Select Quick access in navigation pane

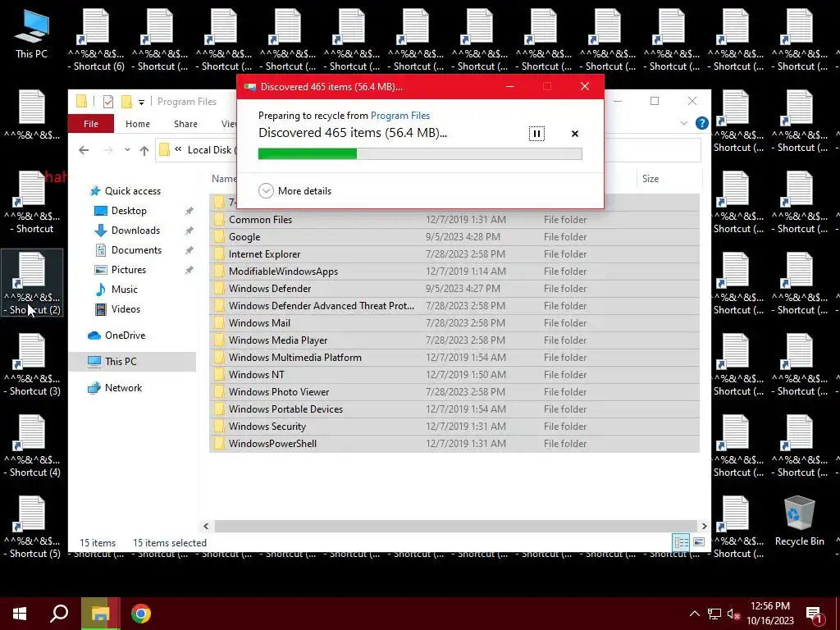click(x=132, y=190)
